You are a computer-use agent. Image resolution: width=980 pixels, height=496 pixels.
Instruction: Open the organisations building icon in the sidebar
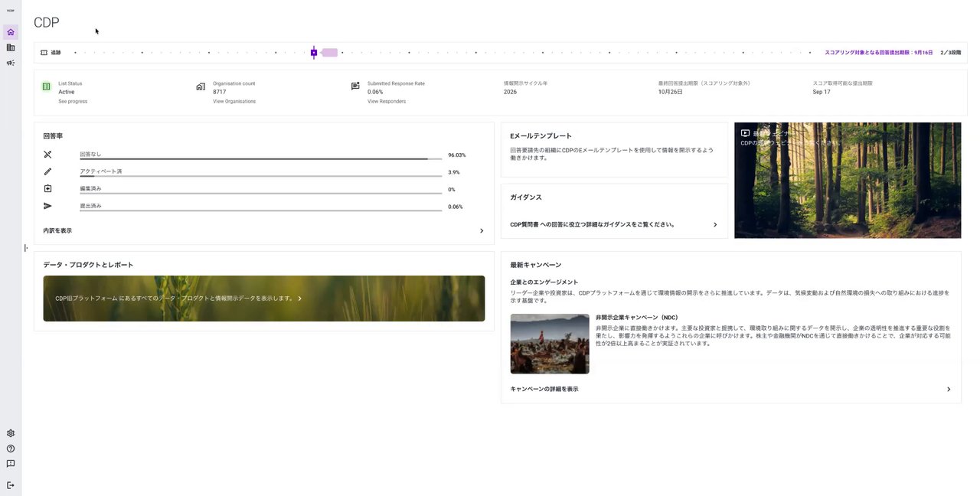tap(11, 47)
